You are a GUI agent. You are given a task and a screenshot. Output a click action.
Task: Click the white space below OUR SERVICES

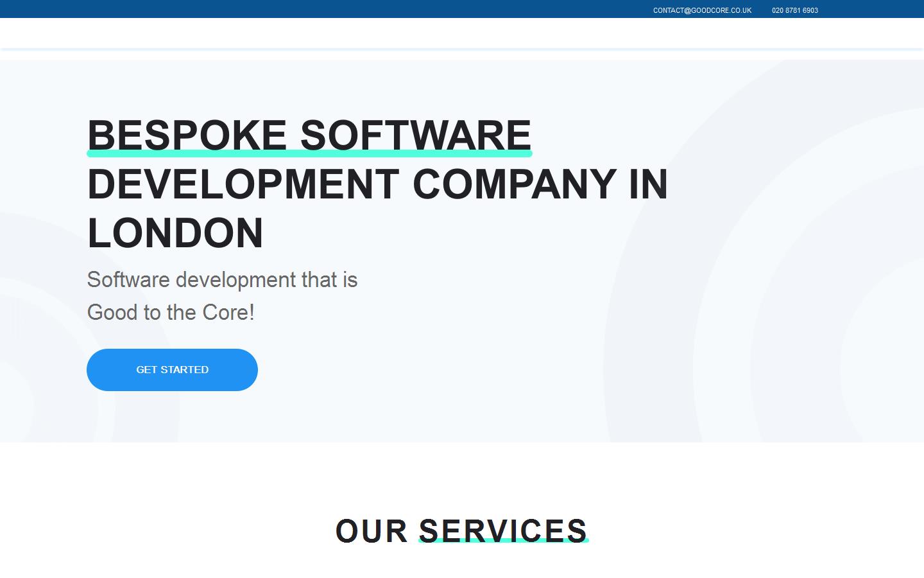[x=461, y=565]
